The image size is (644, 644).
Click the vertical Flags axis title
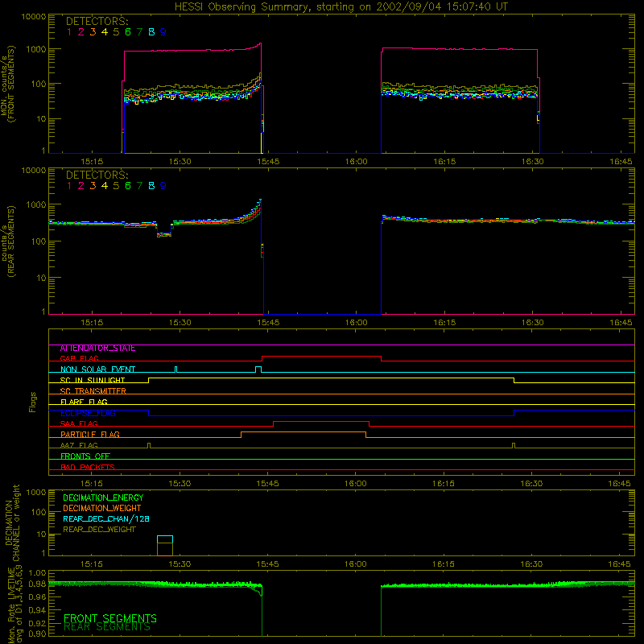(x=33, y=402)
